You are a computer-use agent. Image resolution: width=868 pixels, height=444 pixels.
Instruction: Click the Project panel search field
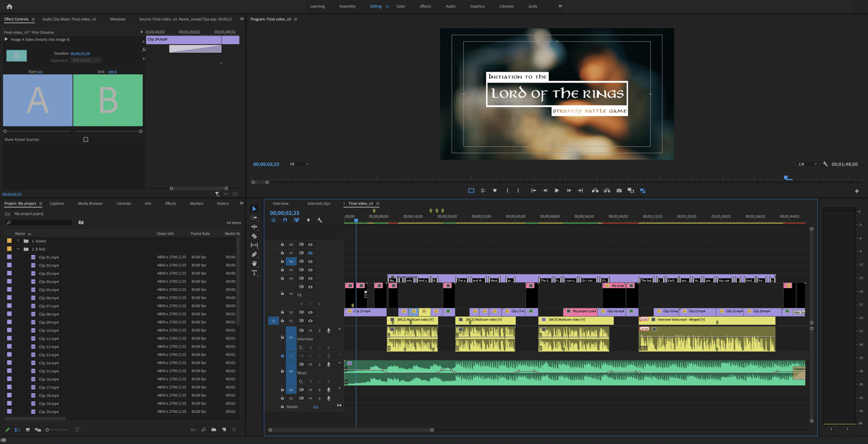click(x=38, y=223)
